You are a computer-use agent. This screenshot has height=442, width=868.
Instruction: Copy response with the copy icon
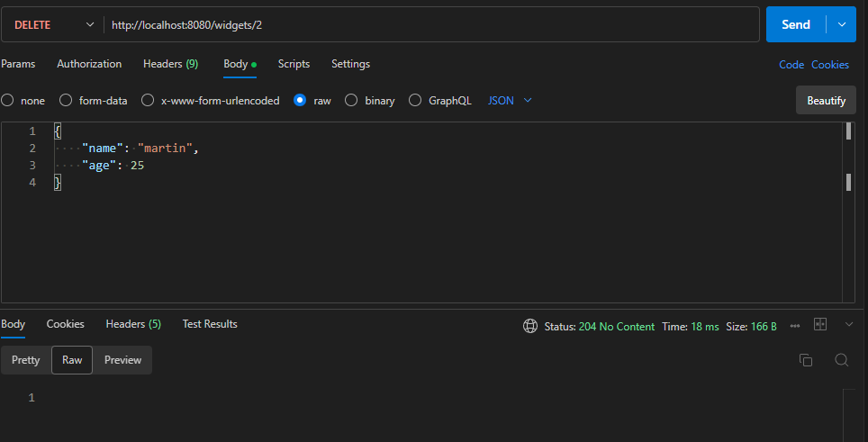(806, 360)
